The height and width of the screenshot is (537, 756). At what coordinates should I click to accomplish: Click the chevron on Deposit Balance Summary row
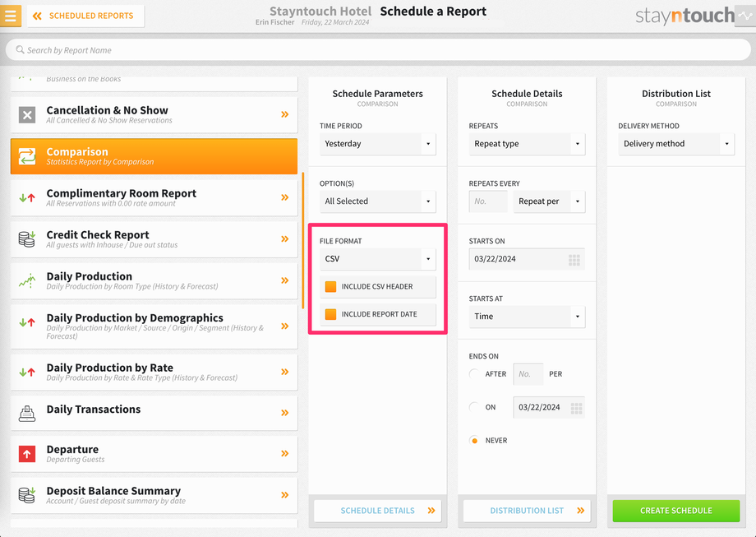pos(285,495)
